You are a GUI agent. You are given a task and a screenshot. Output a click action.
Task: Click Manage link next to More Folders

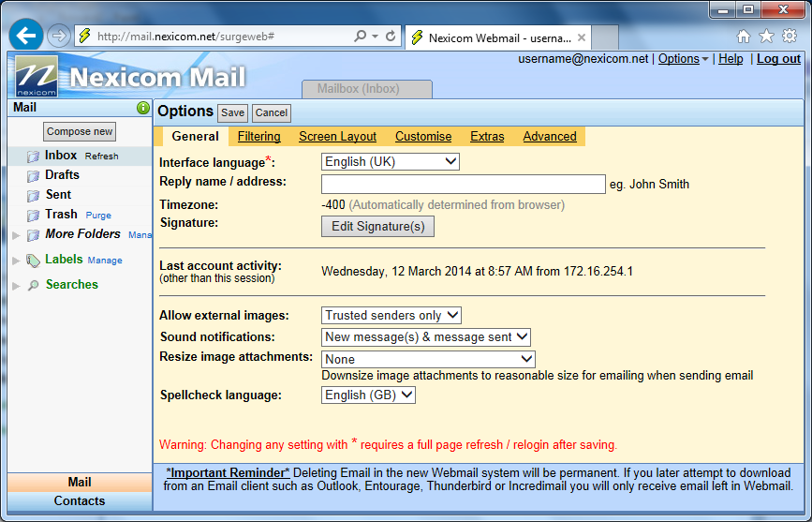[x=140, y=235]
